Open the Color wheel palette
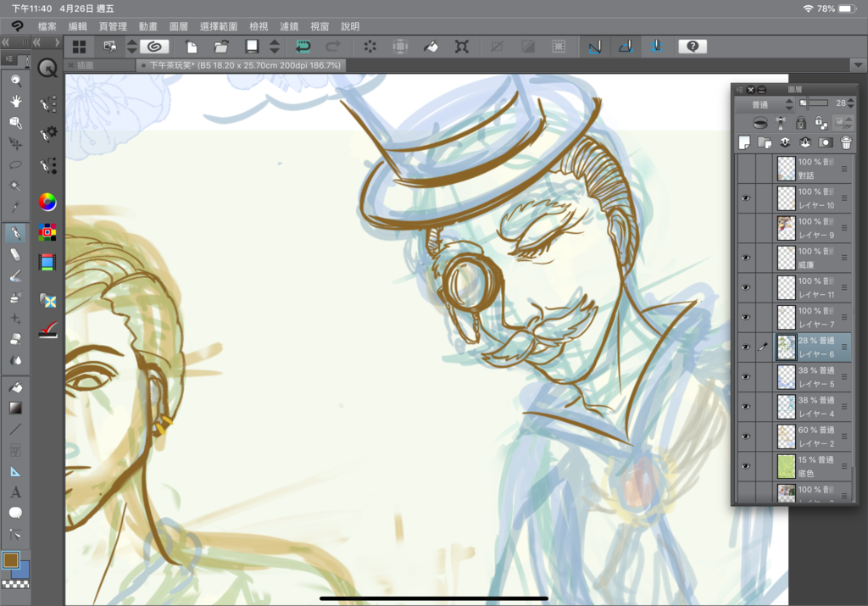868x606 pixels. click(47, 202)
